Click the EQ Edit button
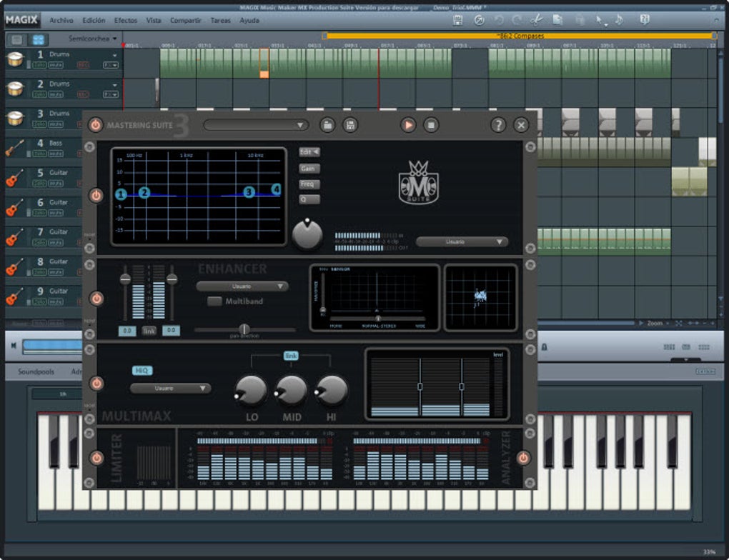729x560 pixels. (x=309, y=152)
